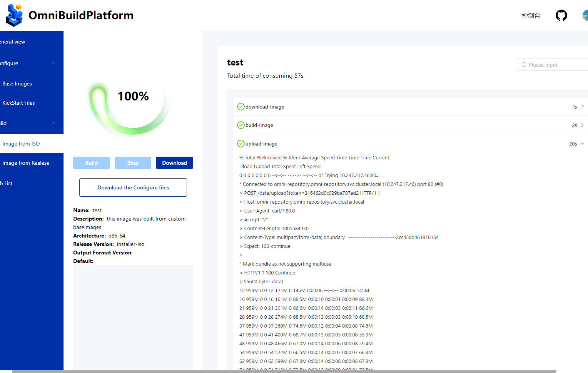
Task: Click the build-image success check icon
Action: (241, 125)
